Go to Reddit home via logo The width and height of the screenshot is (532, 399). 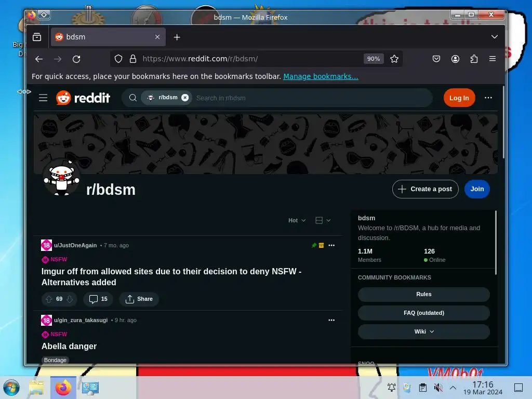click(x=83, y=98)
